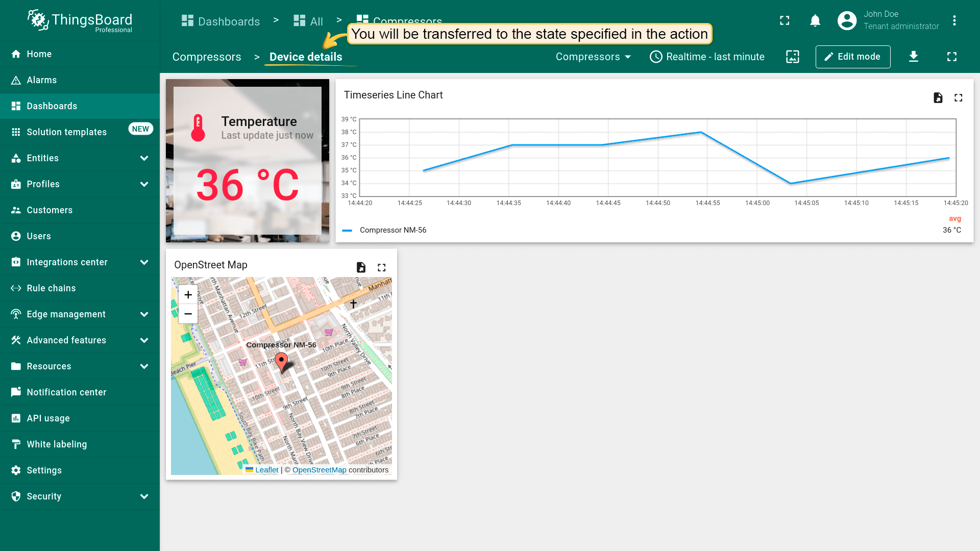Click the Compressor NM-56 map marker
The image size is (980, 551).
(x=281, y=361)
